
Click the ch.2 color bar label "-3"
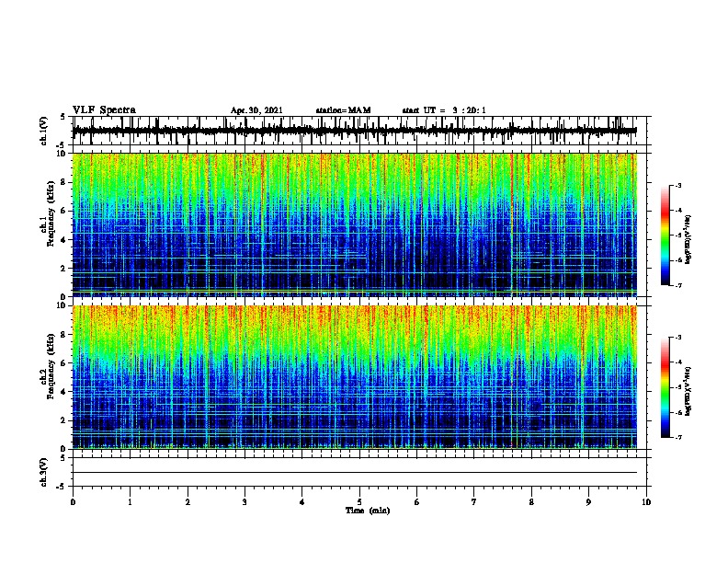677,338
